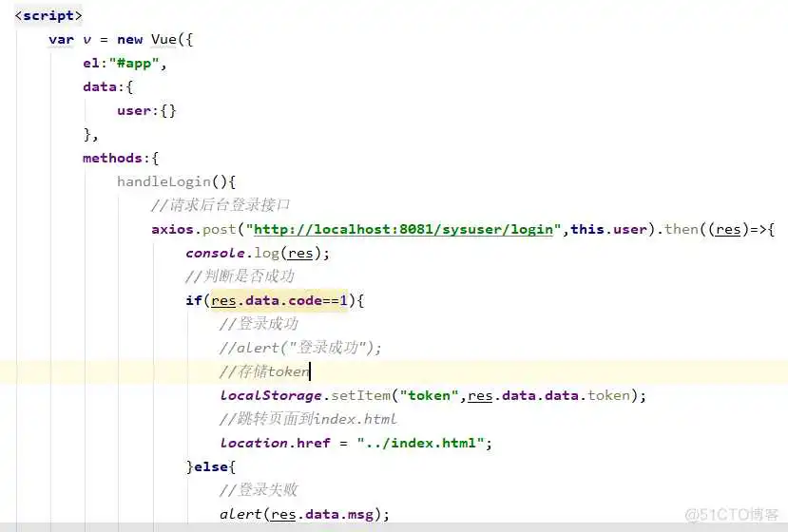
Task: Click the highlighted res.data.code==1 condition
Action: pos(279,301)
